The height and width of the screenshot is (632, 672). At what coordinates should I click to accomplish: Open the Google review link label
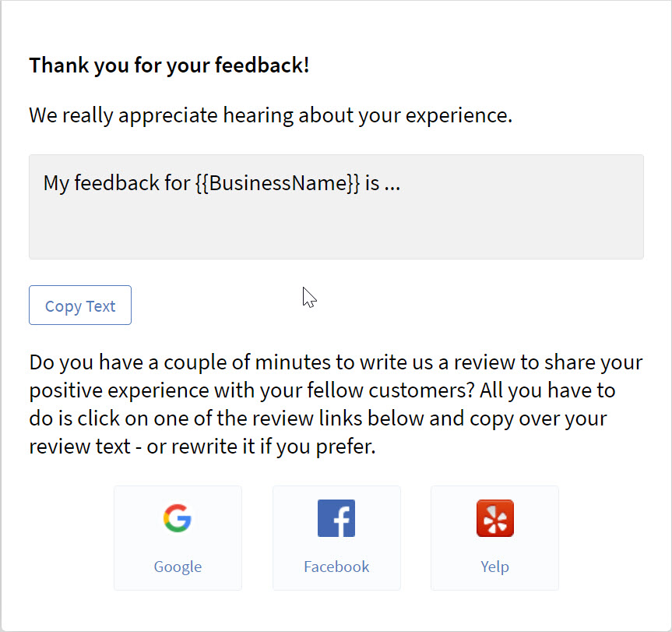(178, 567)
